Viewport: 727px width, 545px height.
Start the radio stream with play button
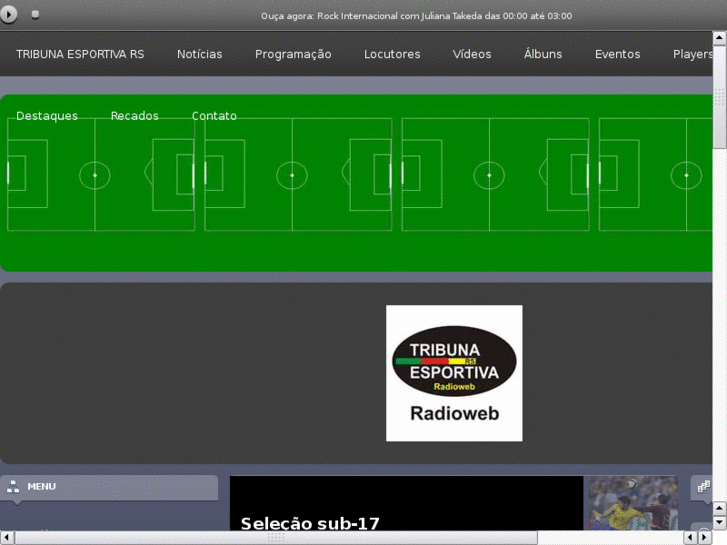coord(8,14)
